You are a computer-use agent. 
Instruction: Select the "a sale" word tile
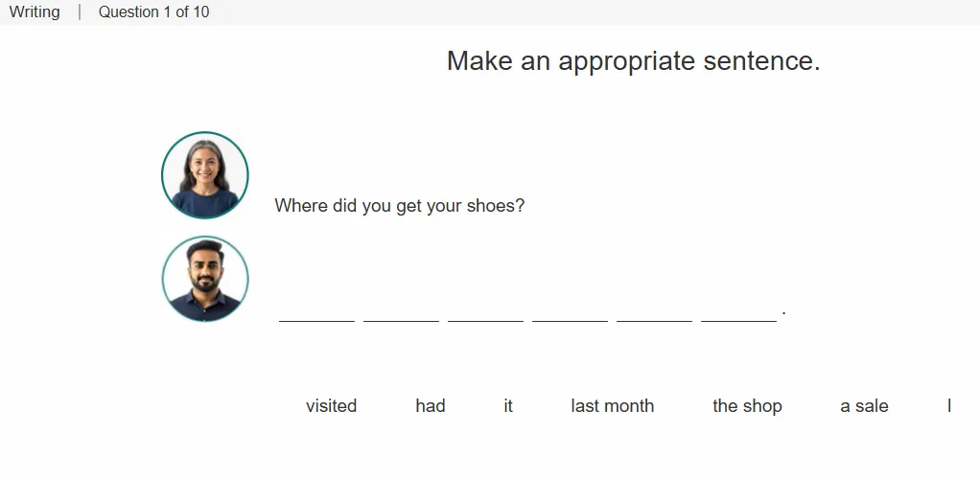[864, 406]
